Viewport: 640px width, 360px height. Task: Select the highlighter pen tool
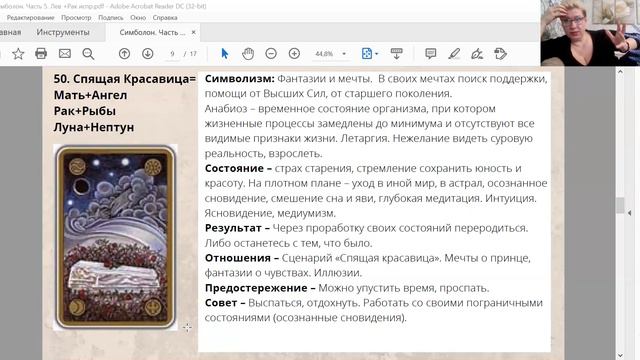click(x=454, y=53)
